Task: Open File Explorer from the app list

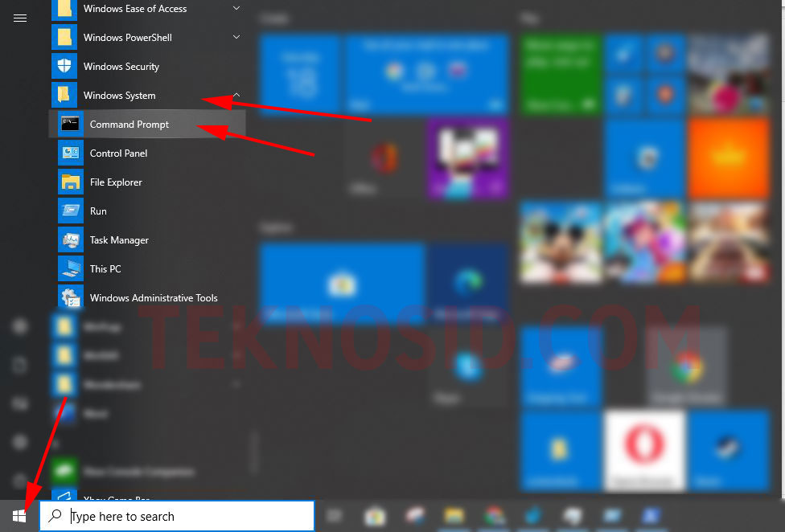Action: pos(148,182)
